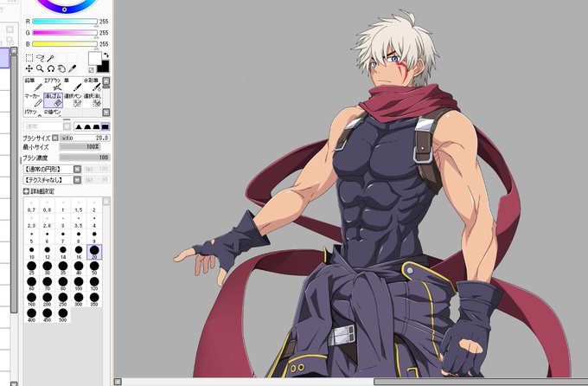Select the move tool
The width and height of the screenshot is (588, 386).
coord(29,68)
